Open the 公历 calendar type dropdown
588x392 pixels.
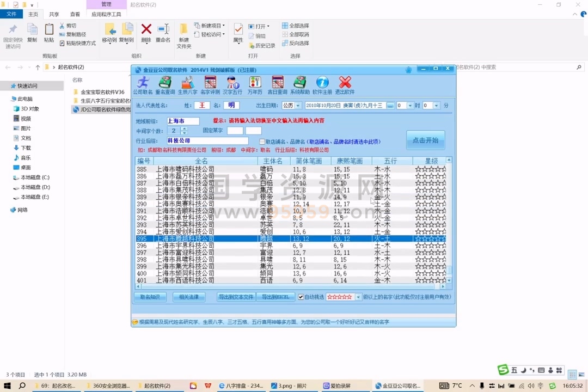click(298, 106)
